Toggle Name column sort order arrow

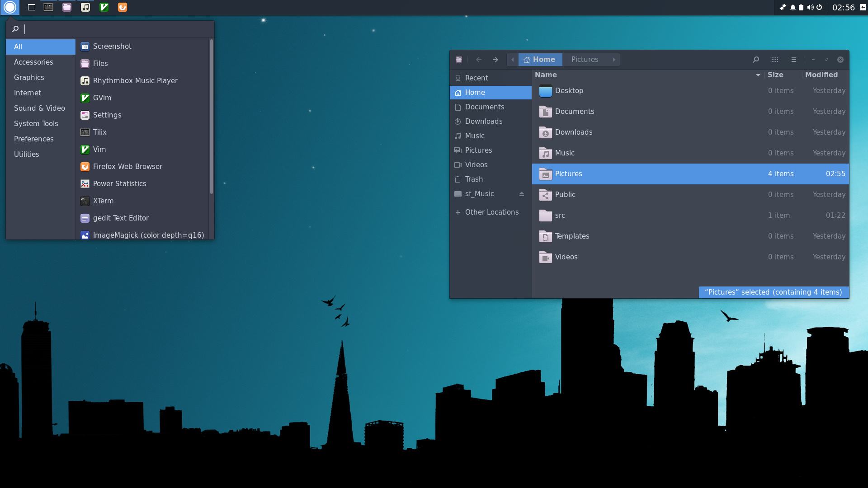coord(758,75)
